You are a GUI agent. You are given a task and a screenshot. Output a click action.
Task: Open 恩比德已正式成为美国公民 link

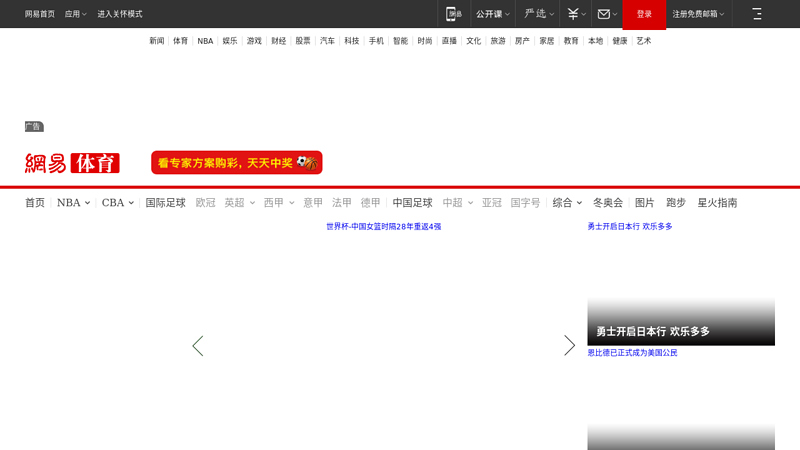(x=632, y=353)
